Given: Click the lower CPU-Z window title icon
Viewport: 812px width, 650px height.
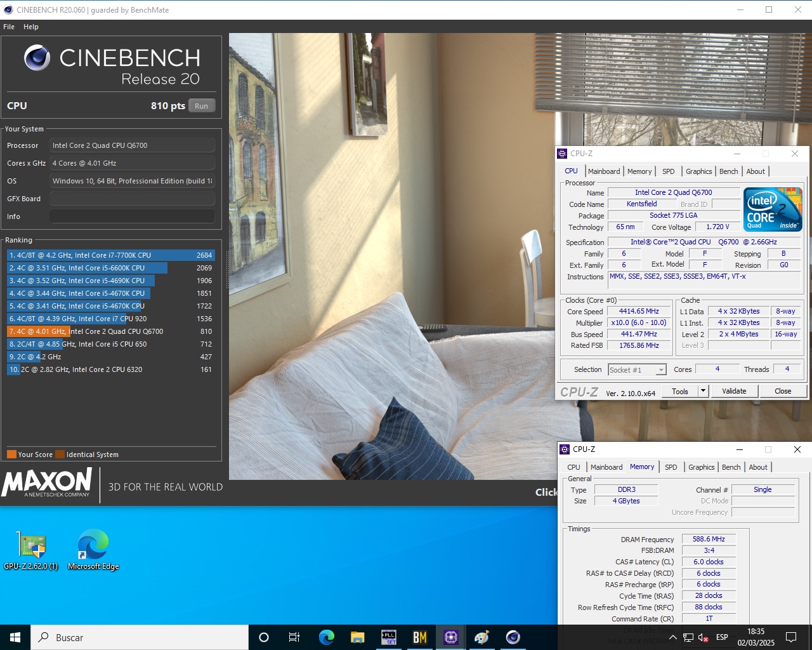Looking at the screenshot, I should [x=565, y=449].
